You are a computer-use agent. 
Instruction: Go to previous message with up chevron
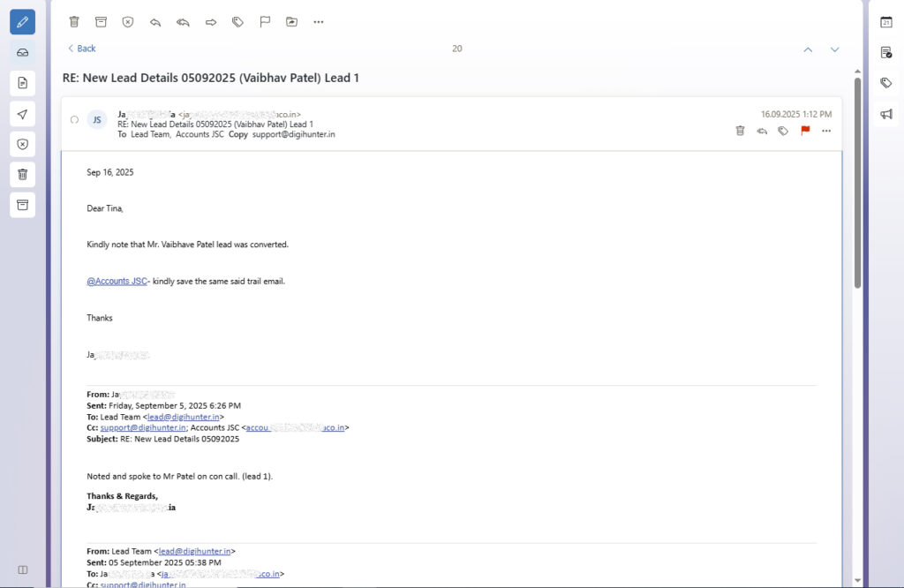point(807,49)
